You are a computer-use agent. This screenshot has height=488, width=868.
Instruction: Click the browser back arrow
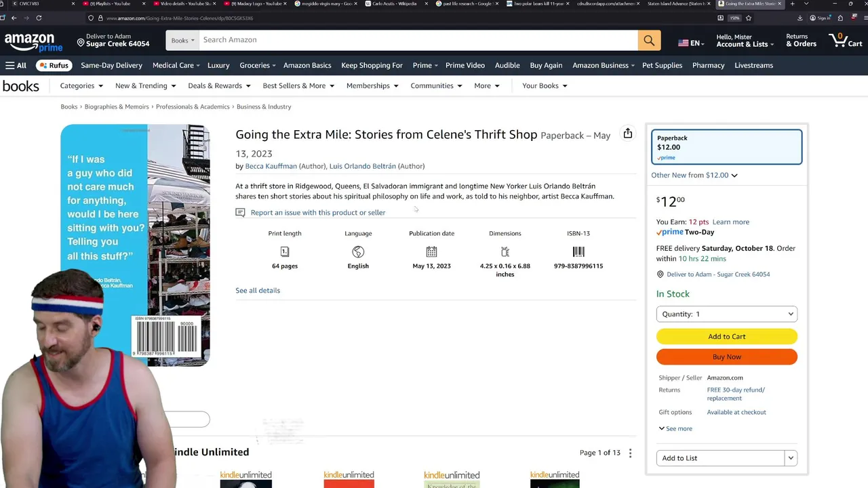click(14, 18)
